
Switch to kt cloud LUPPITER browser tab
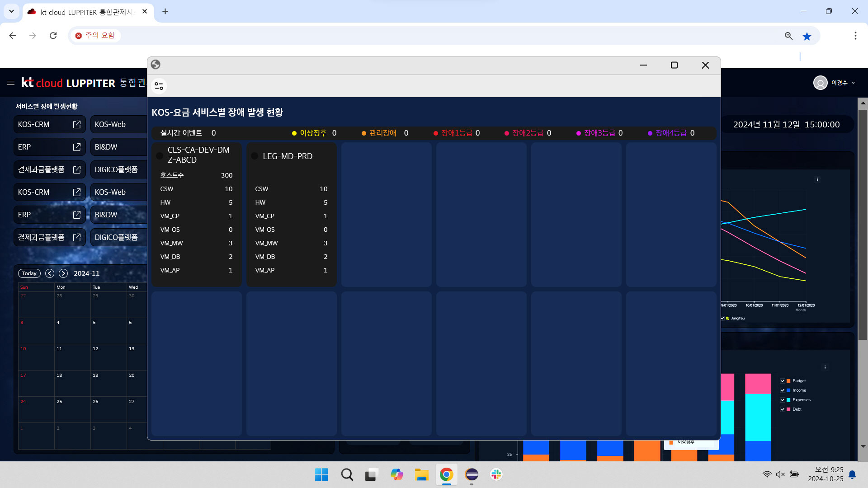pos(86,12)
